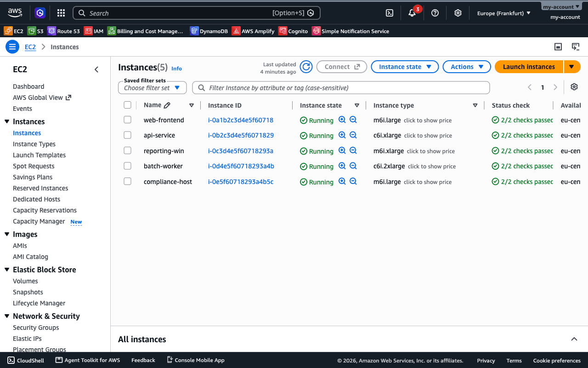Expand the All instances panel

574,339
